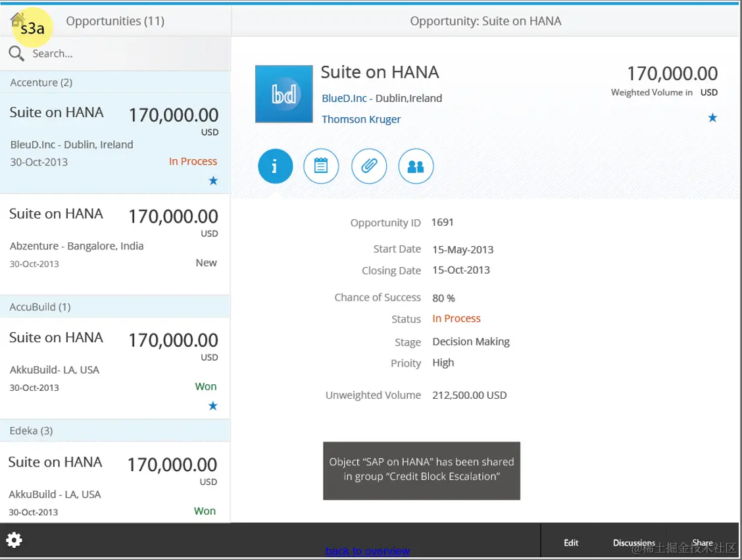Select the Edeka (3) group header
The image size is (742, 560).
coord(115,431)
